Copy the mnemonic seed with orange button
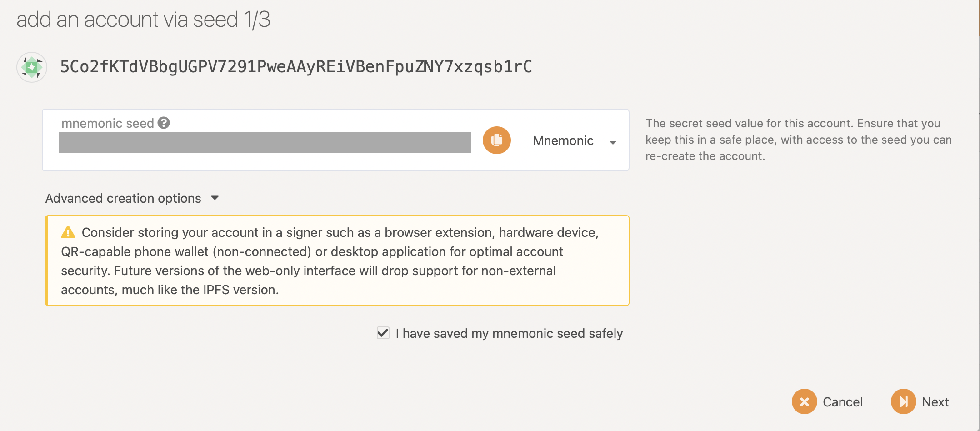The image size is (980, 431). point(496,140)
